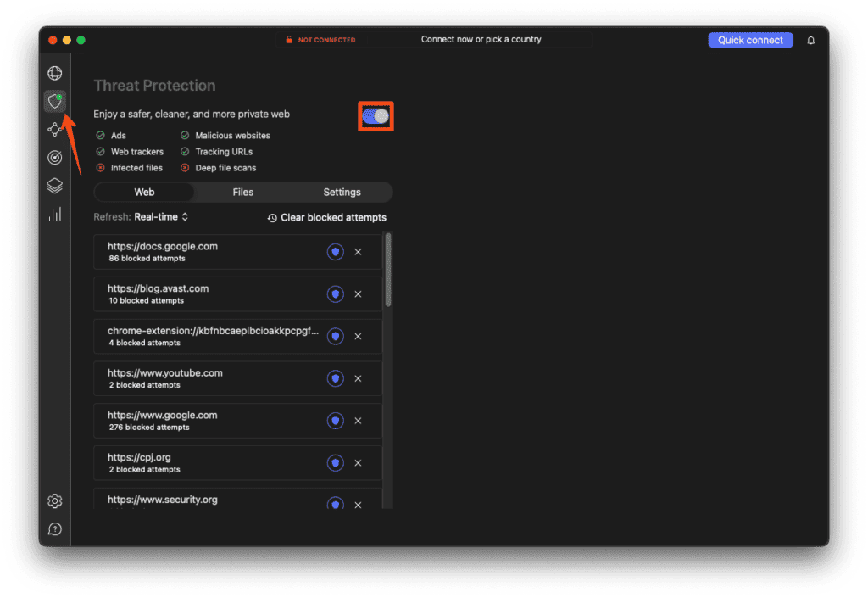Open the Meshnet nodes sidebar icon
Viewport: 868px width, 598px height.
(x=55, y=129)
